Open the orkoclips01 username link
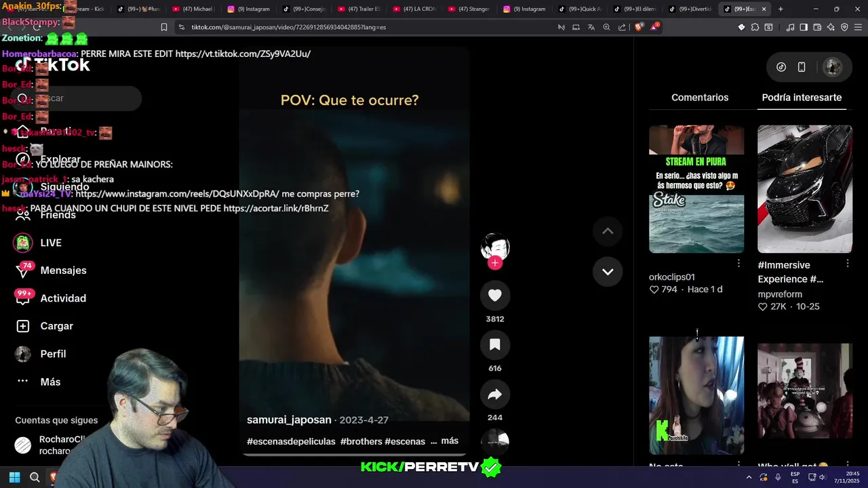 672,277
